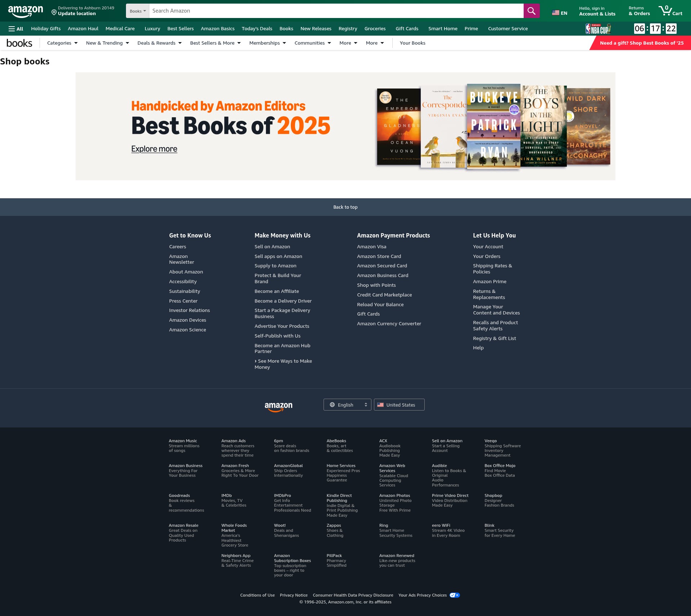Open Medical Care in nav bar
The height and width of the screenshot is (616, 691).
120,29
